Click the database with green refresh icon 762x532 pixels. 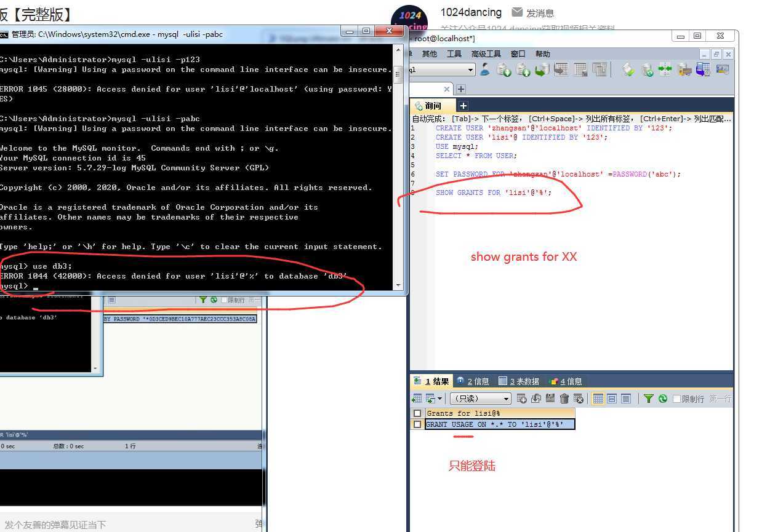click(x=647, y=69)
